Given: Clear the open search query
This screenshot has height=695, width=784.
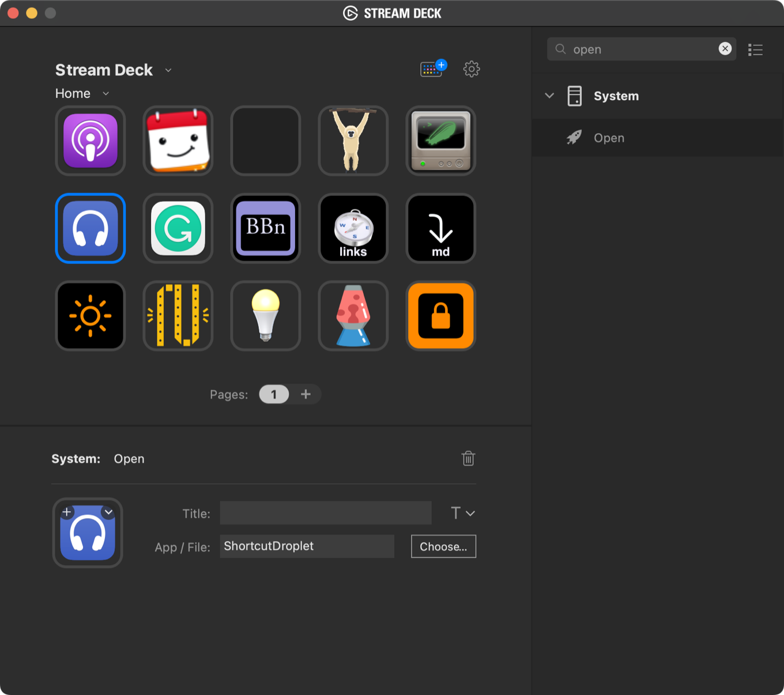Looking at the screenshot, I should [725, 48].
